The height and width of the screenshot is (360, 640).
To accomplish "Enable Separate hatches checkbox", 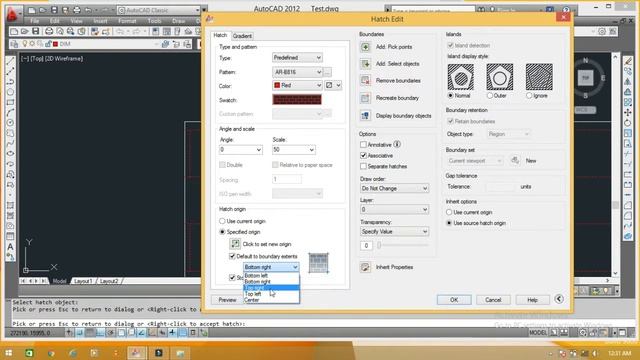I will click(363, 166).
